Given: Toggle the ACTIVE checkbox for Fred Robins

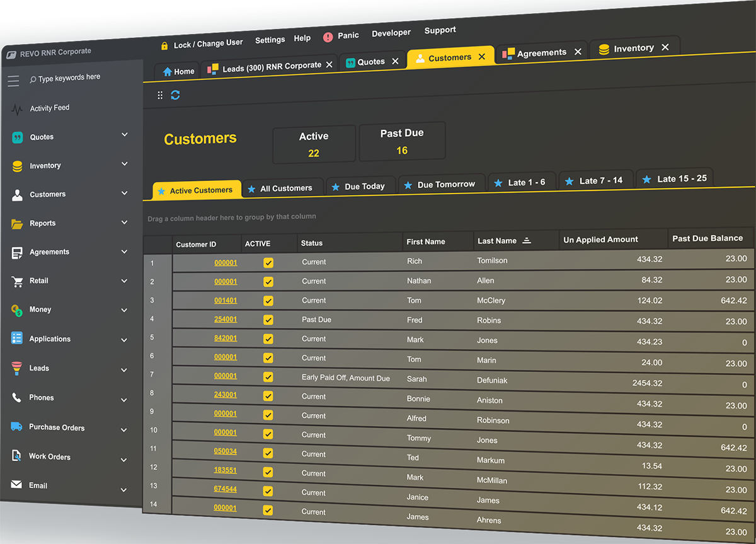Looking at the screenshot, I should 268,320.
